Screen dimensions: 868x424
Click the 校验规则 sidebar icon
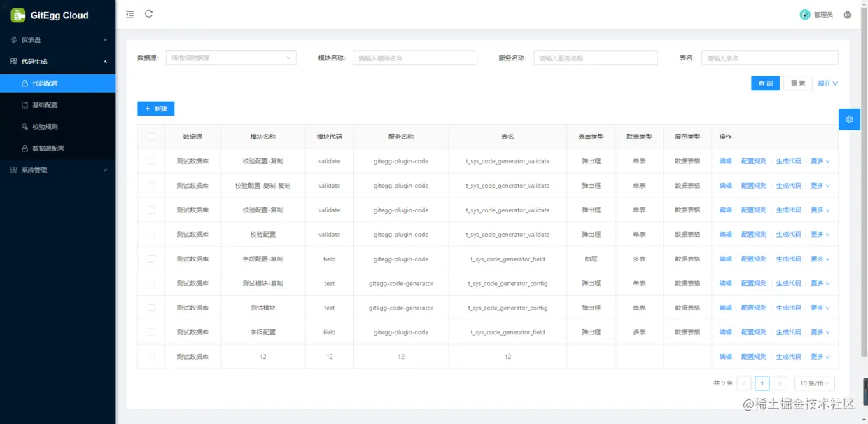click(24, 126)
